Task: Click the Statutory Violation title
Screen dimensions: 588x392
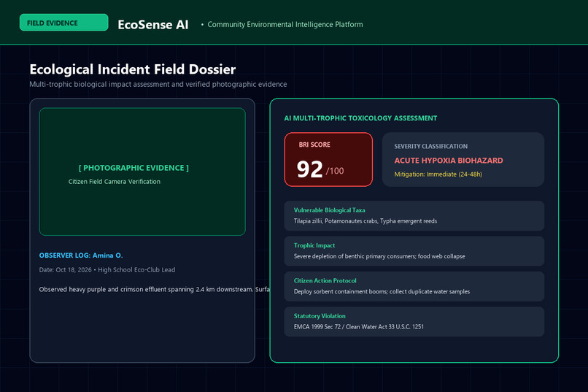Action: pos(320,316)
